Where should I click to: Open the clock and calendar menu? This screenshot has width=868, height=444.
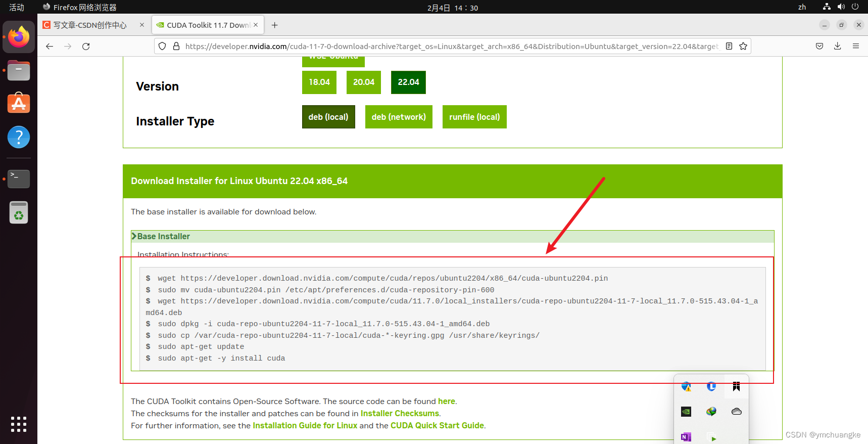pyautogui.click(x=453, y=8)
